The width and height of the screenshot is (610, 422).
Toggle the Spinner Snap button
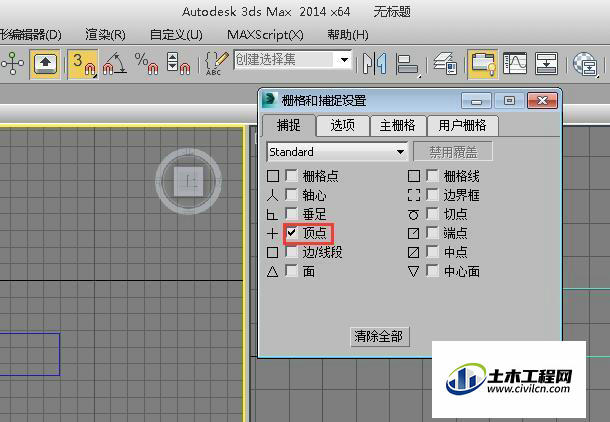click(x=178, y=64)
